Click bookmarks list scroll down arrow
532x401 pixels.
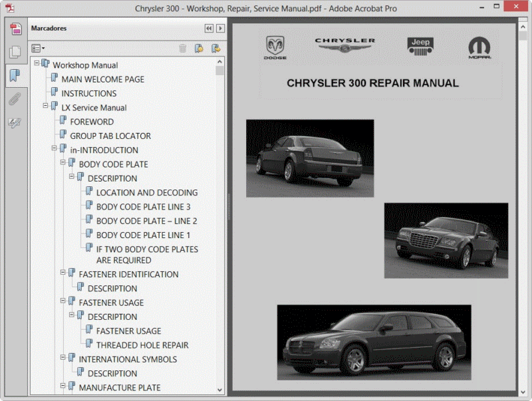pos(219,390)
